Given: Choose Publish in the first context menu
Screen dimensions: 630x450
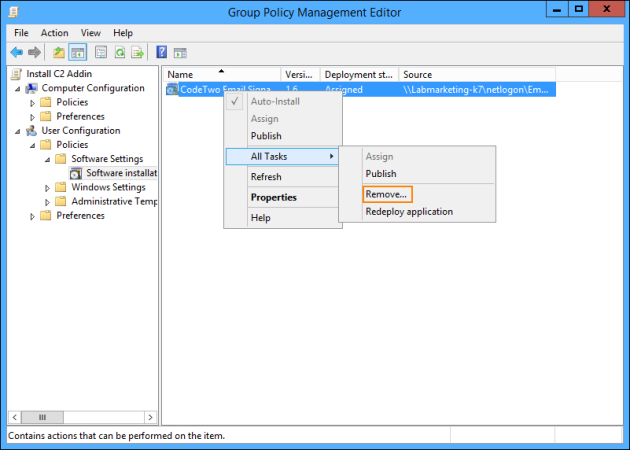Looking at the screenshot, I should [x=282, y=136].
